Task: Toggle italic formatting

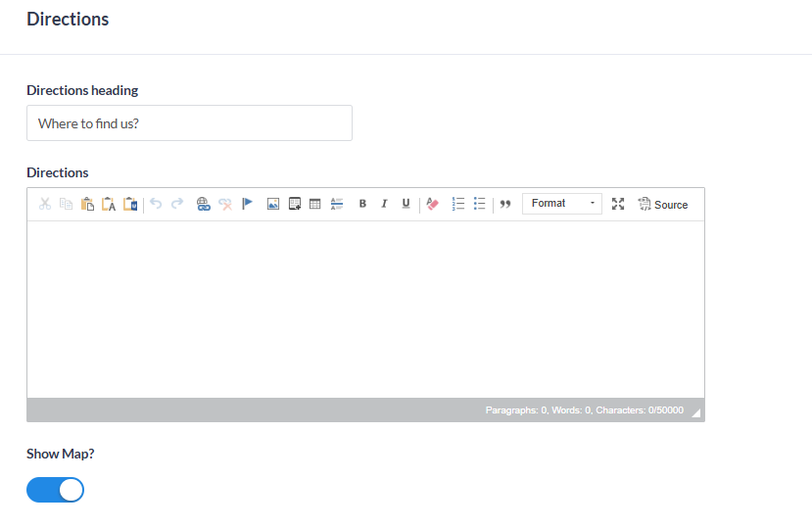Action: tap(384, 204)
